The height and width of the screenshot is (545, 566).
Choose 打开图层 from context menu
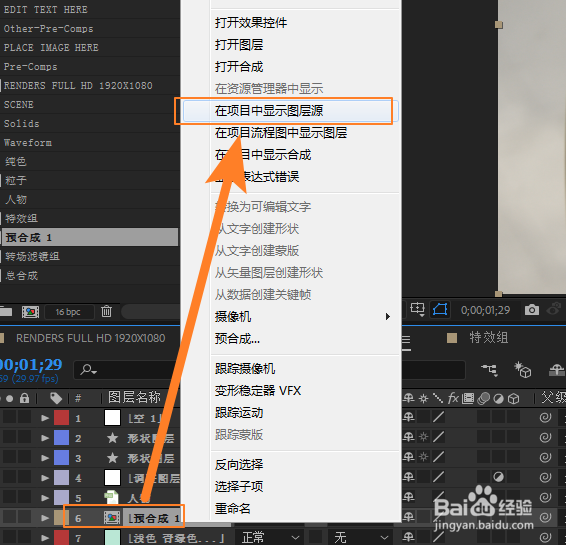click(x=239, y=45)
